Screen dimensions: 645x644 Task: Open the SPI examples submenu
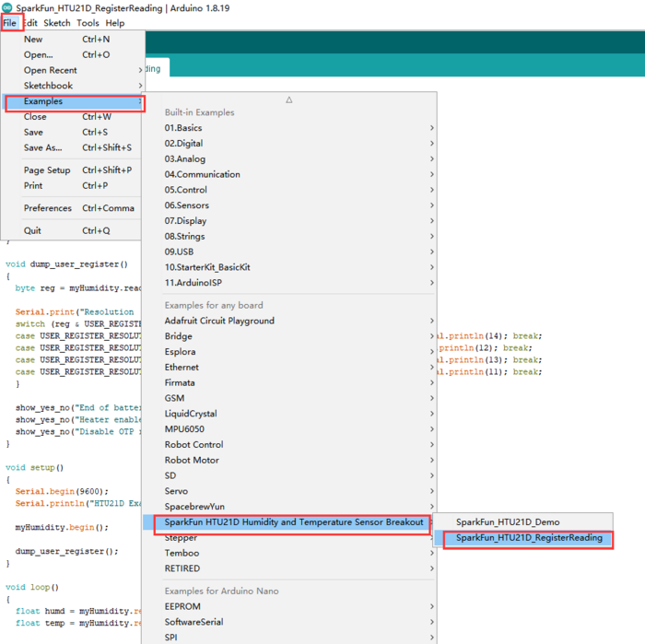click(x=289, y=638)
